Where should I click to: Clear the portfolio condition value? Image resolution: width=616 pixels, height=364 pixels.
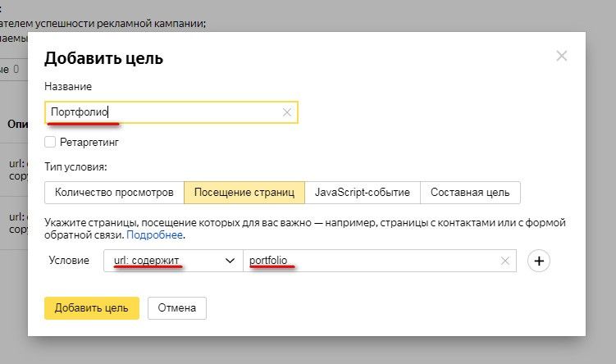(505, 261)
